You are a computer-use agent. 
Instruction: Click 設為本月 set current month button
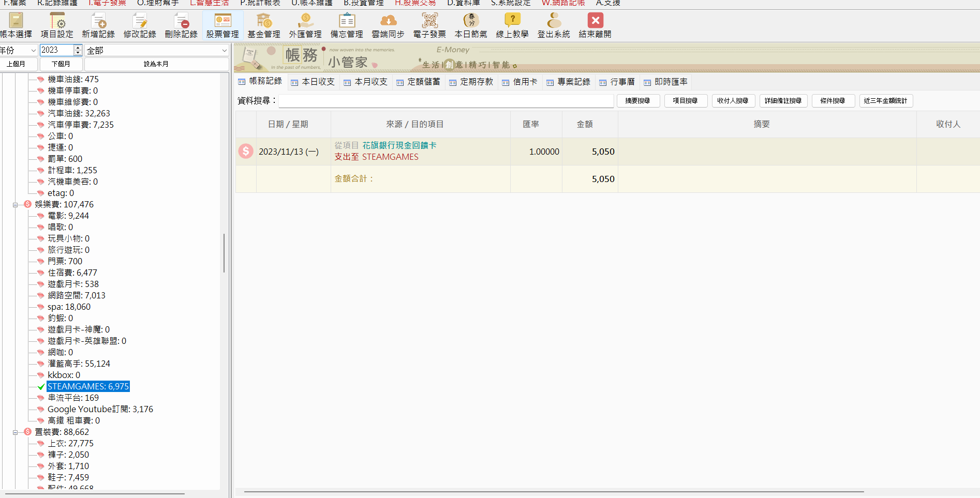point(156,64)
